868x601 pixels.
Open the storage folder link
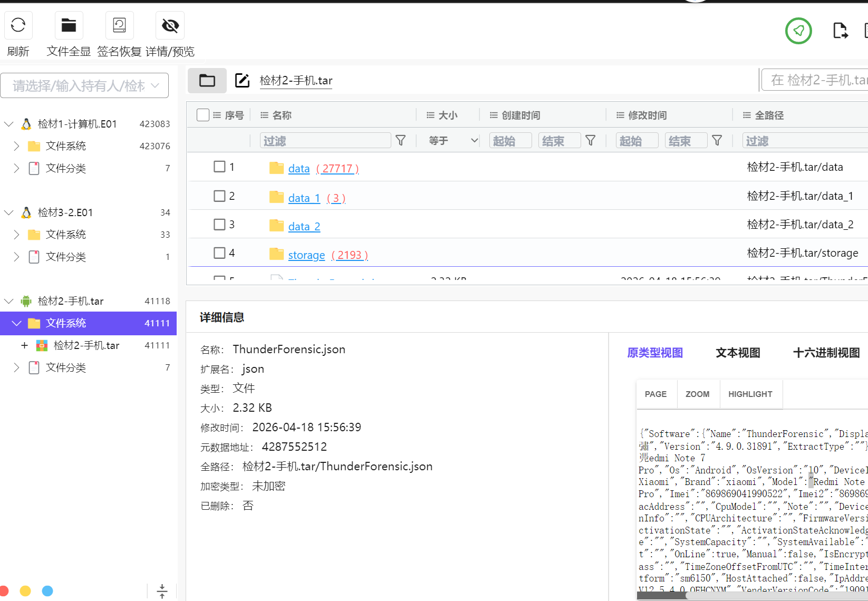point(306,255)
